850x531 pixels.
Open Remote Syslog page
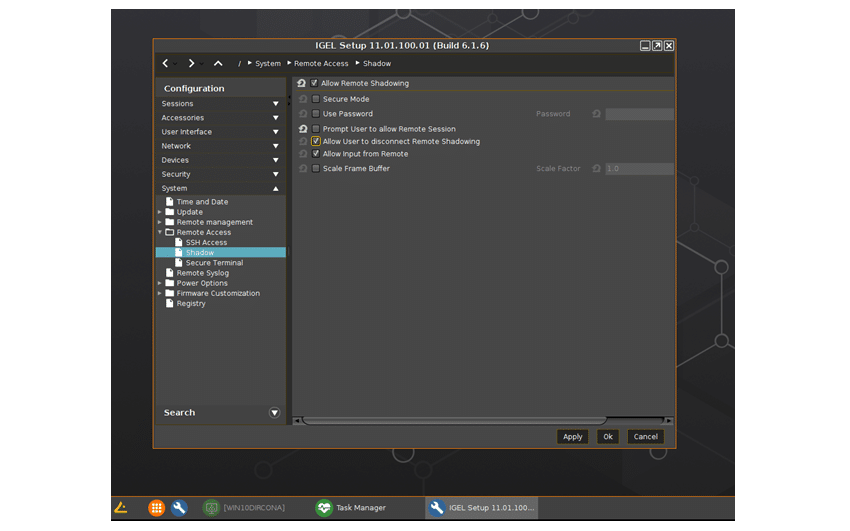(203, 273)
